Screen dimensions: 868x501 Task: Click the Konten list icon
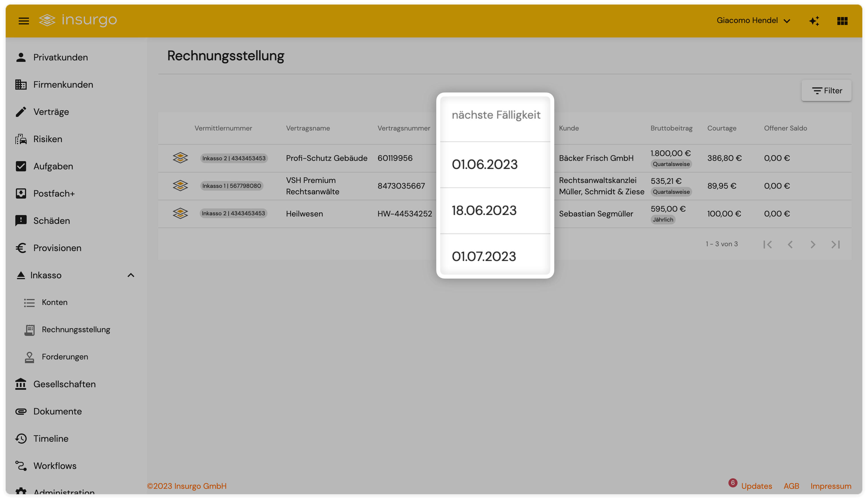(x=29, y=302)
